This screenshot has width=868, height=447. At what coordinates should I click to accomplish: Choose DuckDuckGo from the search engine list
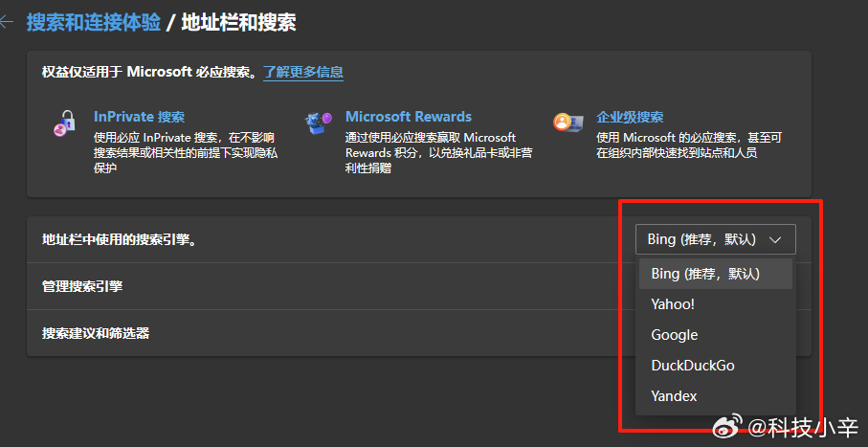tap(715, 365)
